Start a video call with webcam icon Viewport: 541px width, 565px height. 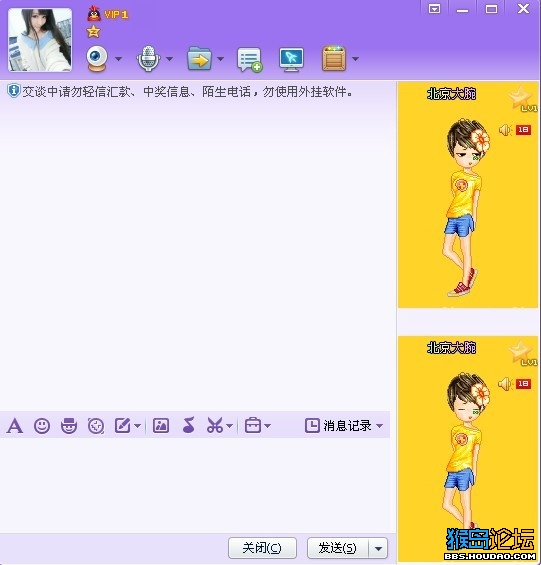[97, 59]
